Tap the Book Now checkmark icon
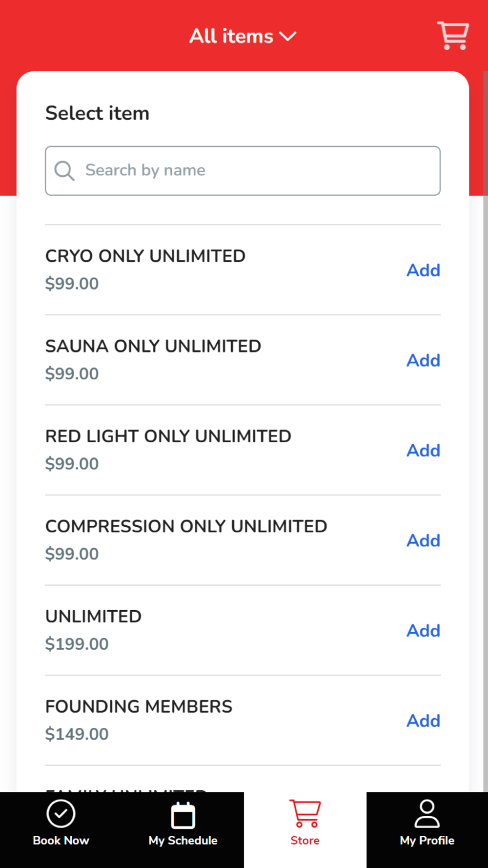The width and height of the screenshot is (488, 868). [x=61, y=814]
